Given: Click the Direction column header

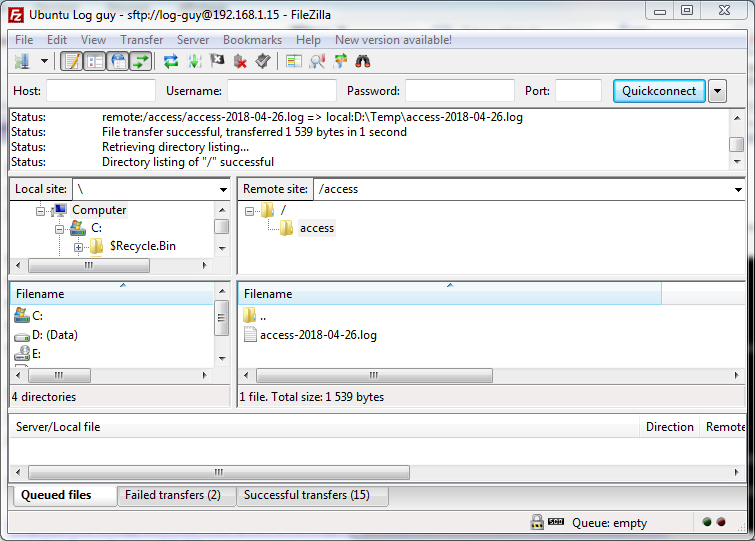Looking at the screenshot, I should coord(669,427).
